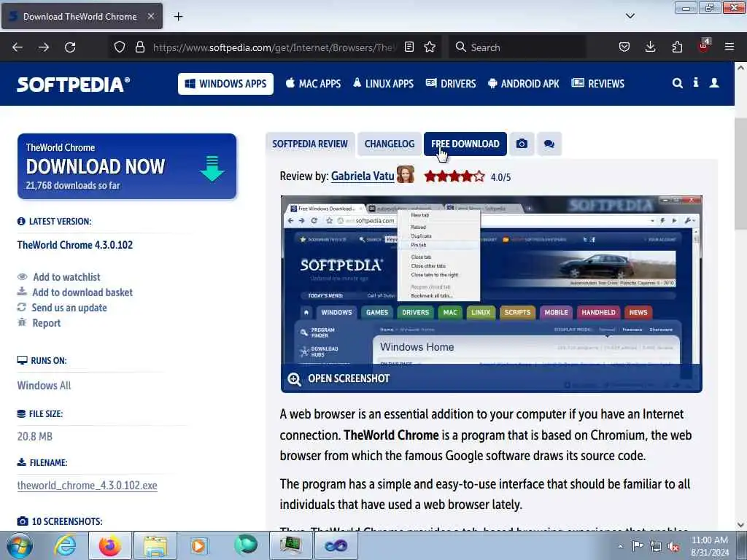Expand the list all tabs chevron
The image size is (747, 560).
[630, 16]
